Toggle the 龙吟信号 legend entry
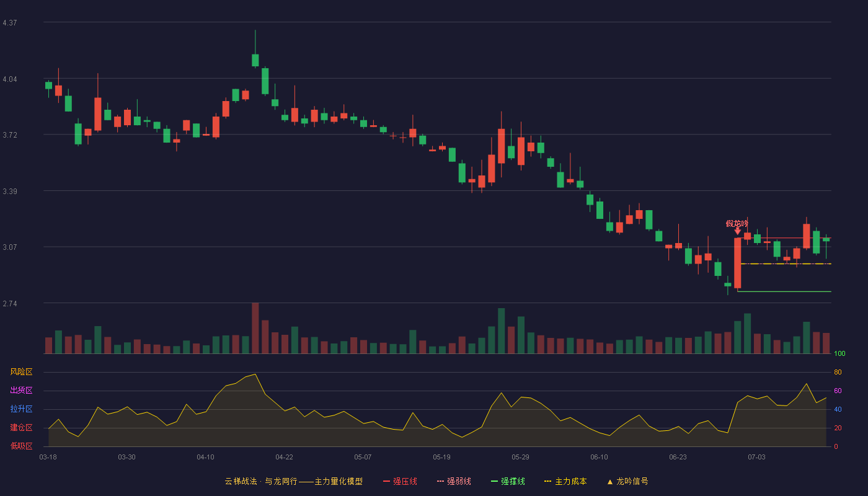Screen dimensions: 868x496 click(627, 481)
